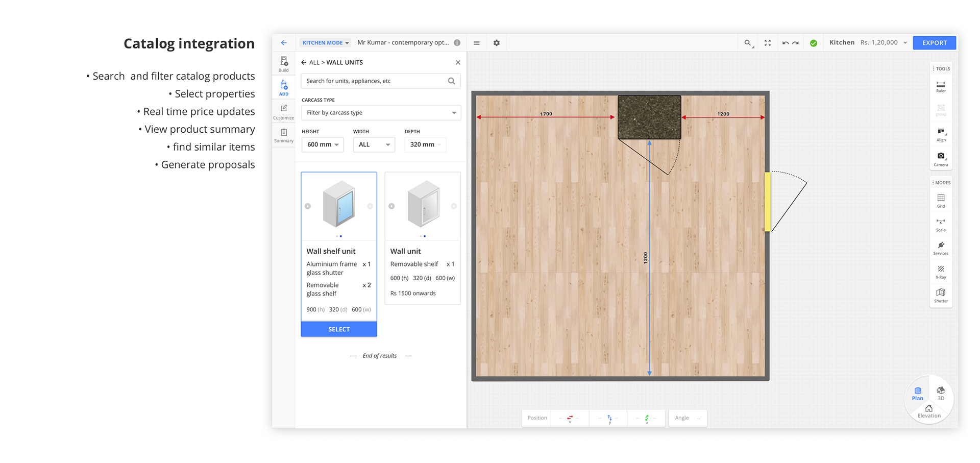The image size is (980, 463).
Task: Click the Angle input field
Action: [688, 418]
